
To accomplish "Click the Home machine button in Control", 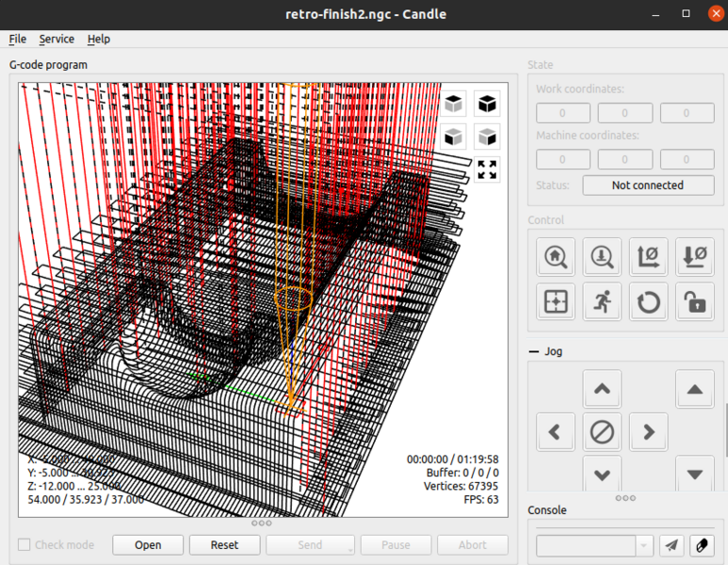I will [556, 255].
